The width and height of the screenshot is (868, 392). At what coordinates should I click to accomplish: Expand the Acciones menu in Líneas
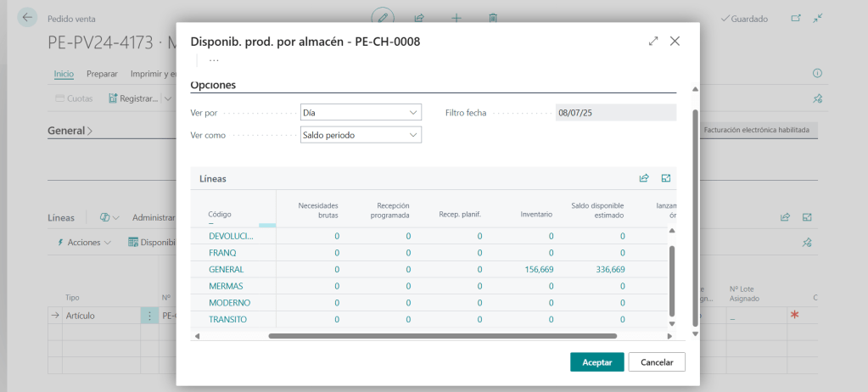84,243
